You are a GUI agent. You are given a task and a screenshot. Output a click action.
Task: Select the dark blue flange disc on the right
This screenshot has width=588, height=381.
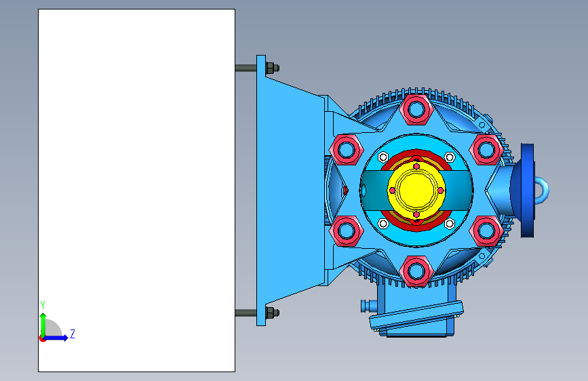[527, 190]
